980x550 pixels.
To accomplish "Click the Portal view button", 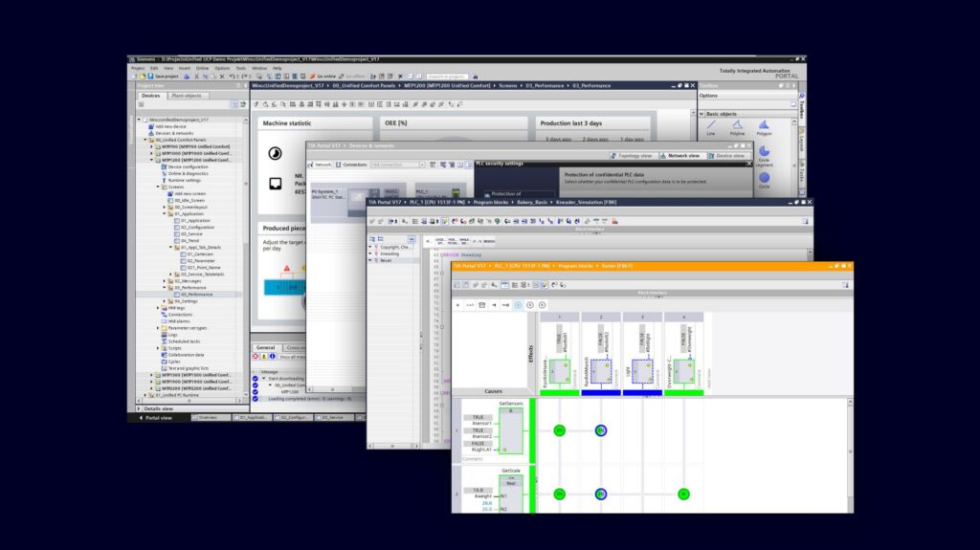I will (x=156, y=417).
